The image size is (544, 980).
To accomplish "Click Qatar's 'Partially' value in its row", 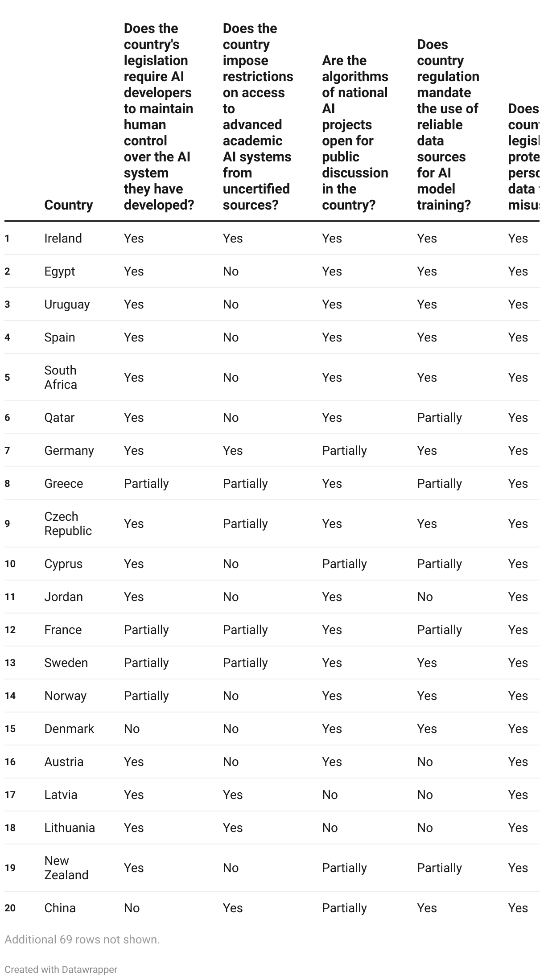I will [x=439, y=418].
